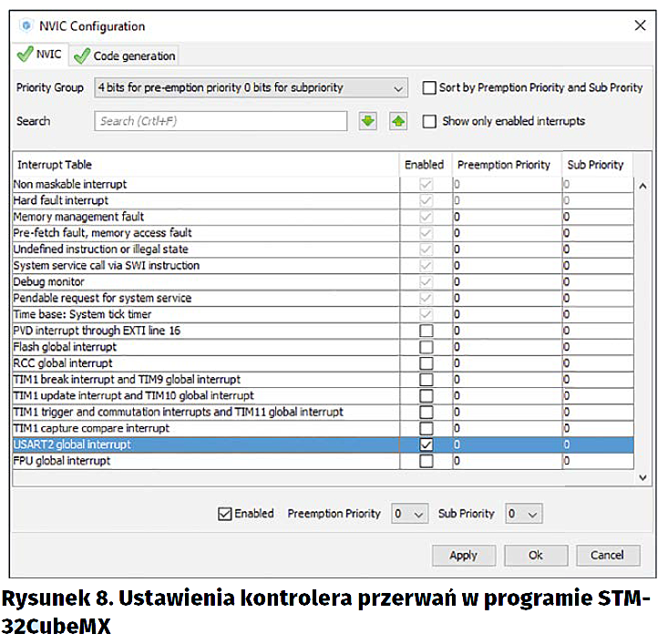
Task: Enable the Sort by Premption Priority checkbox
Action: pos(429,88)
